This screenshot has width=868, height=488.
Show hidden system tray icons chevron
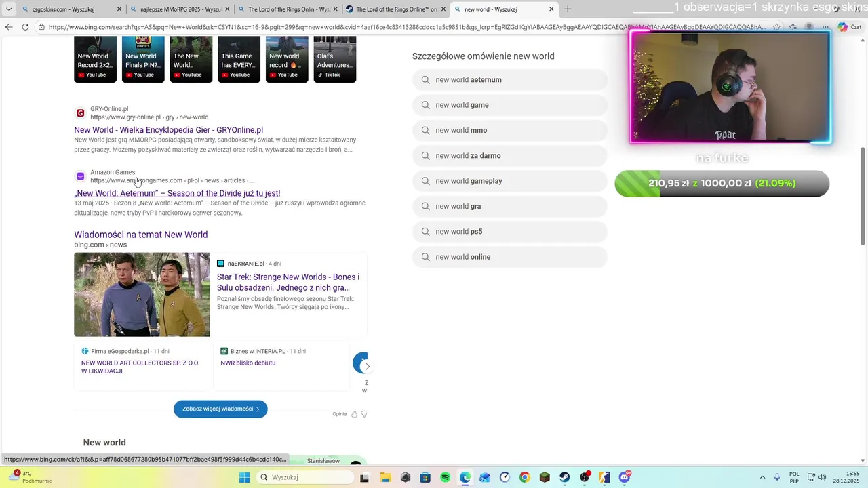pyautogui.click(x=762, y=477)
